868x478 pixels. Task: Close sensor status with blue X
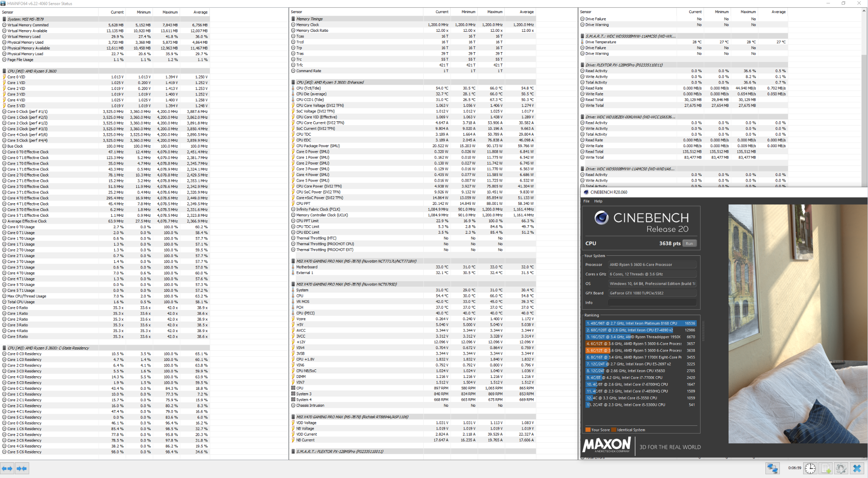[857, 468]
